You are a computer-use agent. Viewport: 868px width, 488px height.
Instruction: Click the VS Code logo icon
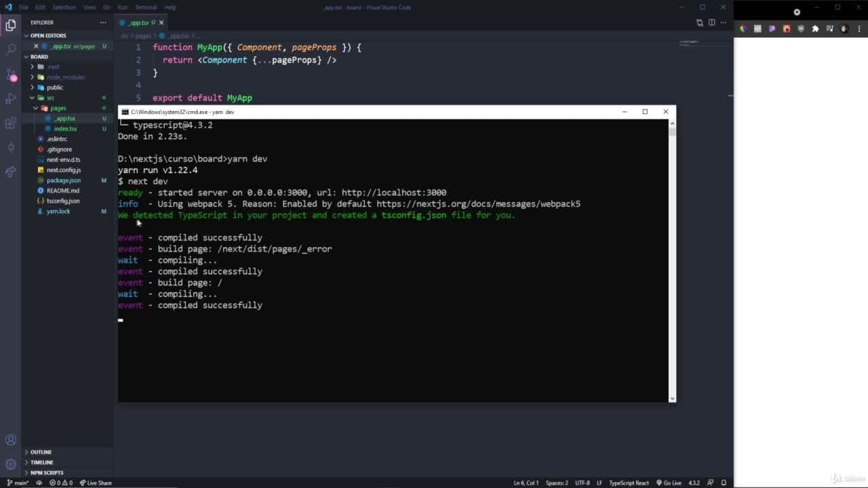pyautogui.click(x=8, y=7)
